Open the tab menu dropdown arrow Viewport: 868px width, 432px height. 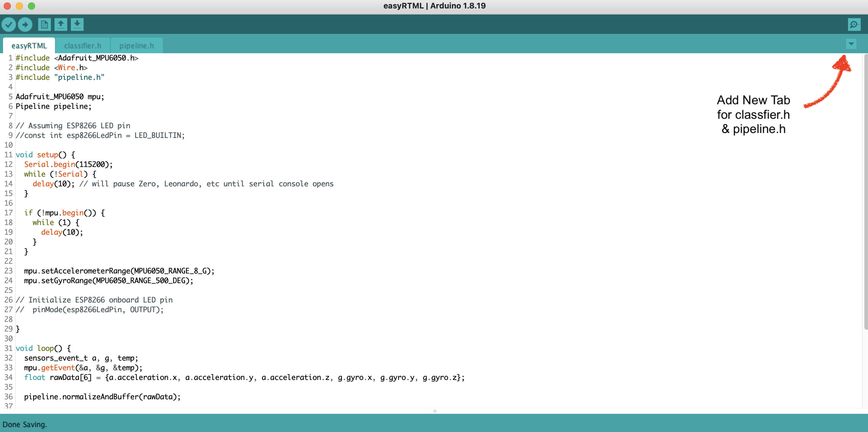point(851,44)
